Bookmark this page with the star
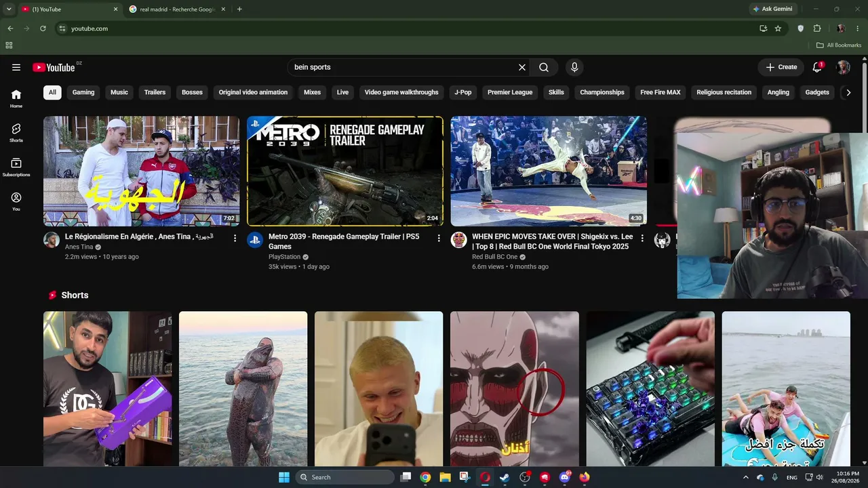The height and width of the screenshot is (488, 868). coord(778,28)
